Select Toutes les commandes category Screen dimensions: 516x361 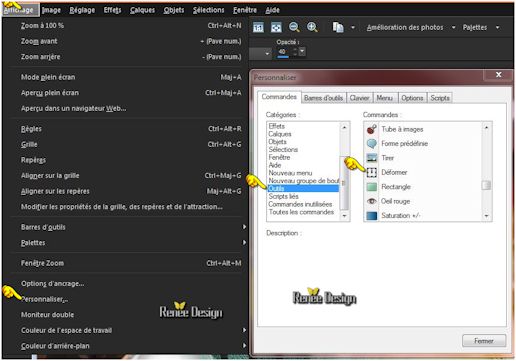click(301, 212)
